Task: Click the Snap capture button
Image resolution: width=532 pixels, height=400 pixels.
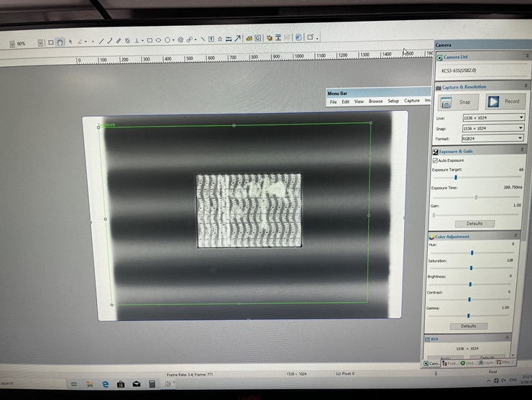Action: (x=455, y=101)
